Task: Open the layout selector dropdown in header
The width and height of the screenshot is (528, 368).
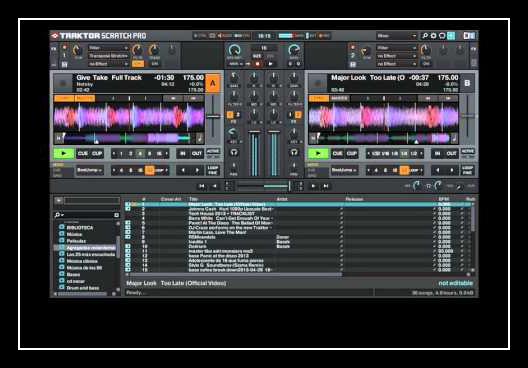Action: [x=397, y=36]
